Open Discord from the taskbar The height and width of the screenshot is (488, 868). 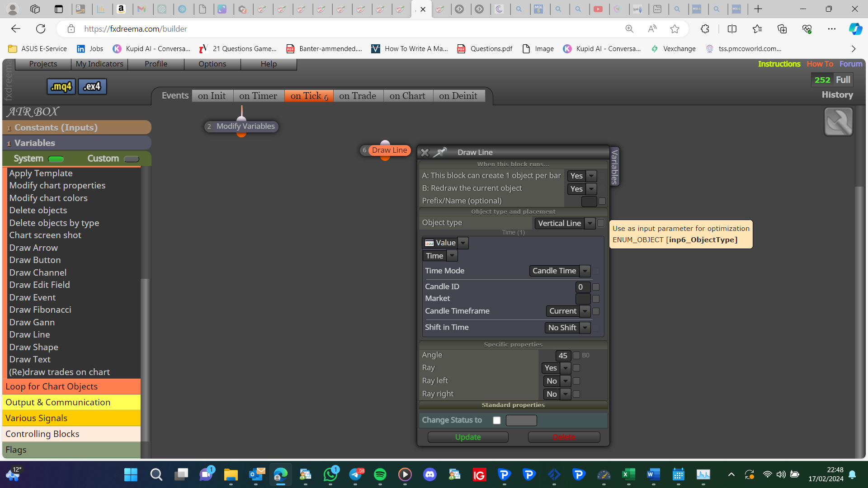click(430, 474)
